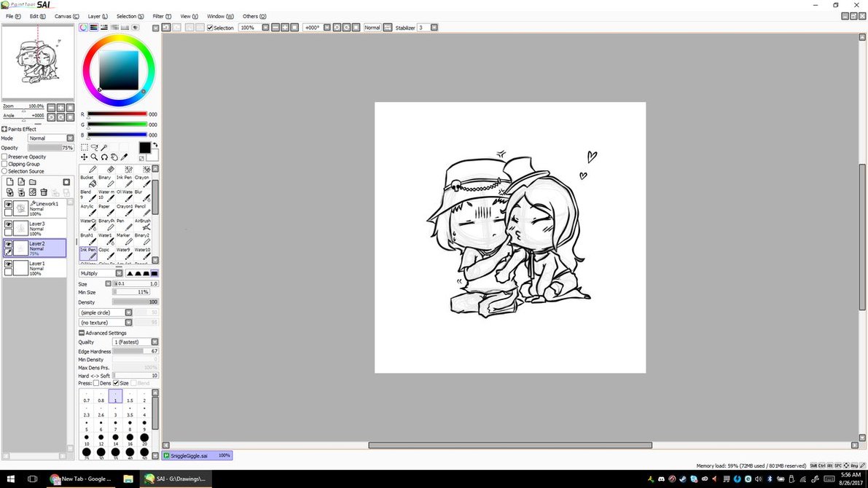Show the color wheel panel
Viewport: 868px width, 488px height.
(84, 27)
